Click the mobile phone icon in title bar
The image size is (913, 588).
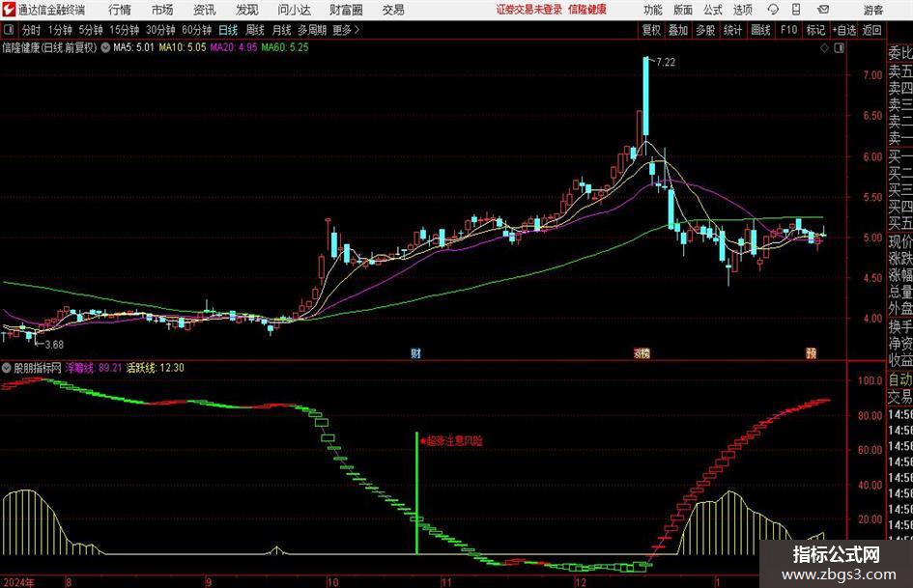796,10
